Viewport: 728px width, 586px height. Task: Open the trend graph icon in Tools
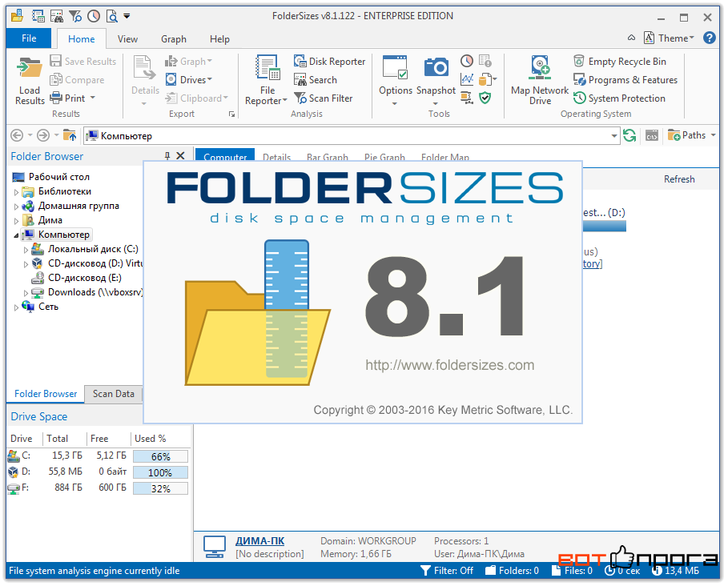click(467, 79)
